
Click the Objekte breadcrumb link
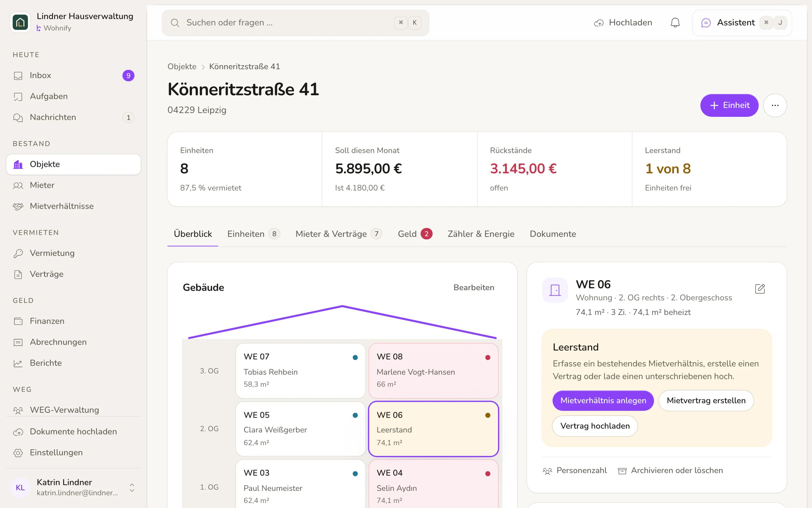tap(182, 67)
